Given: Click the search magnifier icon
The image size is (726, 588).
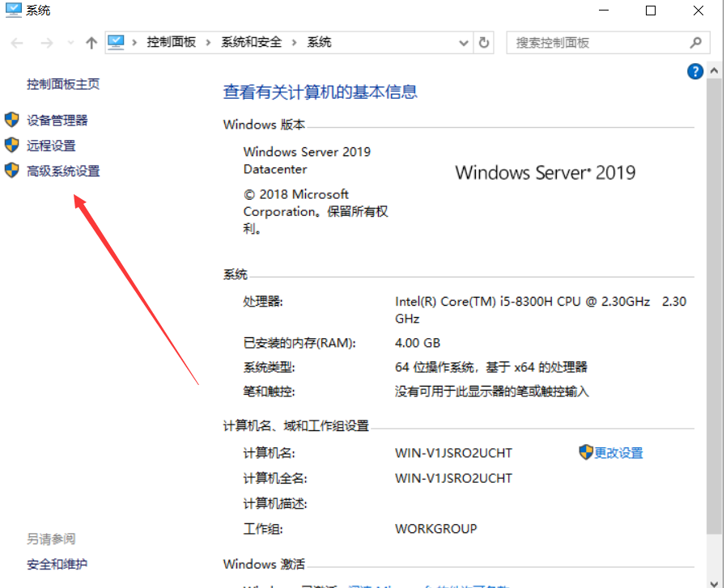Looking at the screenshot, I should click(x=695, y=43).
